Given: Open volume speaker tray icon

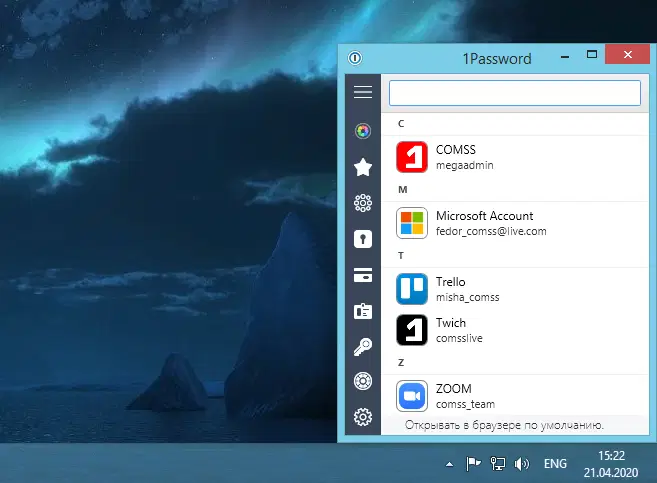Looking at the screenshot, I should [x=522, y=463].
